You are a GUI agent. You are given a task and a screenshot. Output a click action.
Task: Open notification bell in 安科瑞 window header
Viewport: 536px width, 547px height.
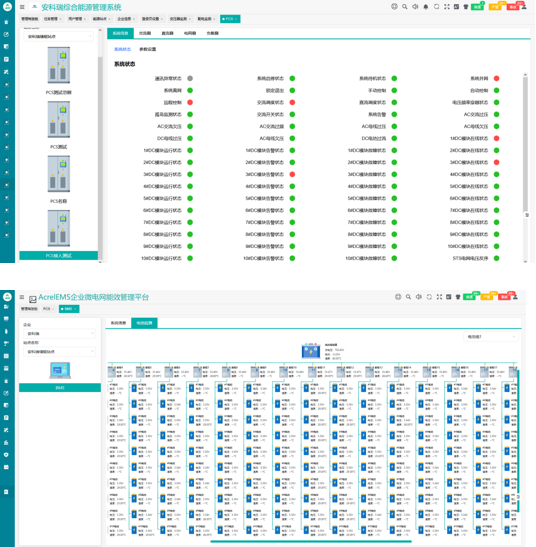426,7
